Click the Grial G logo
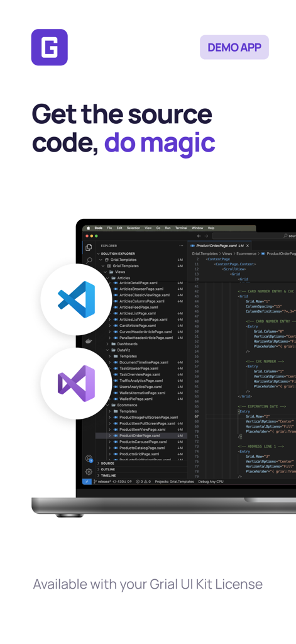The width and height of the screenshot is (296, 644). coord(49,47)
